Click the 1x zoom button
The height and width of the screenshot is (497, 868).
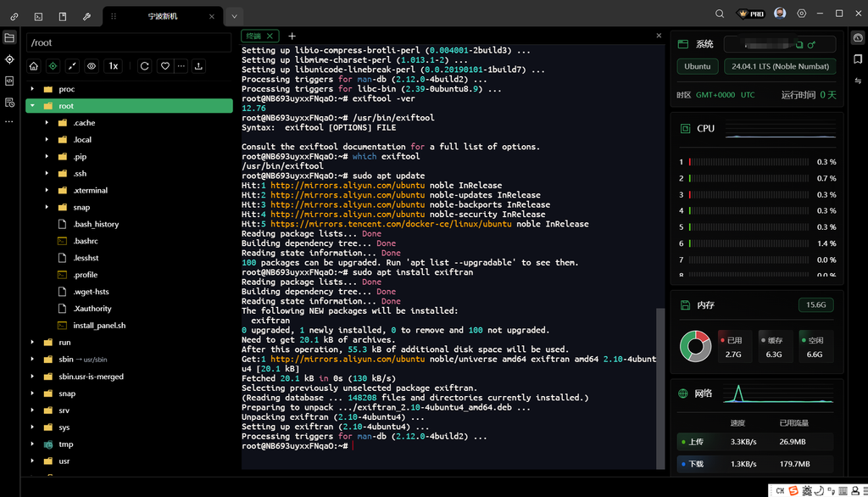114,66
